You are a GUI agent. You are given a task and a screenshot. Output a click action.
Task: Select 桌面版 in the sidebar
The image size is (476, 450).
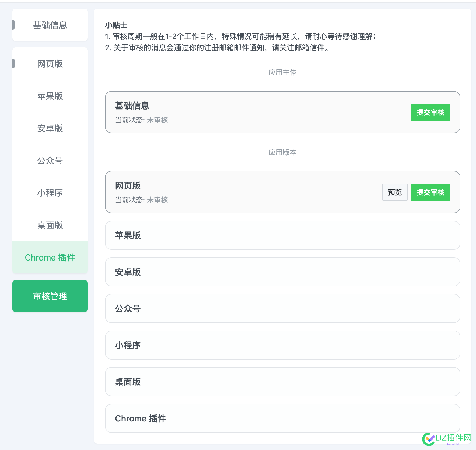pyautogui.click(x=50, y=225)
